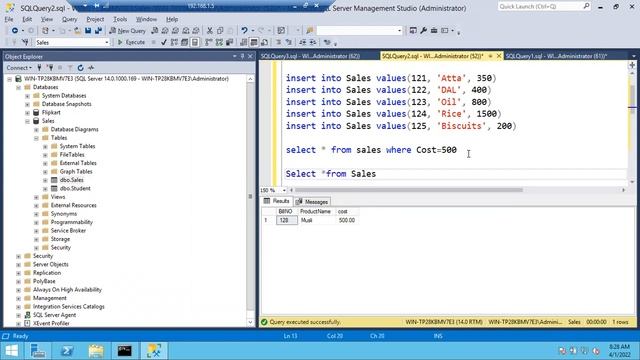
Task: Click the Parse checkmark icon
Action: (164, 42)
